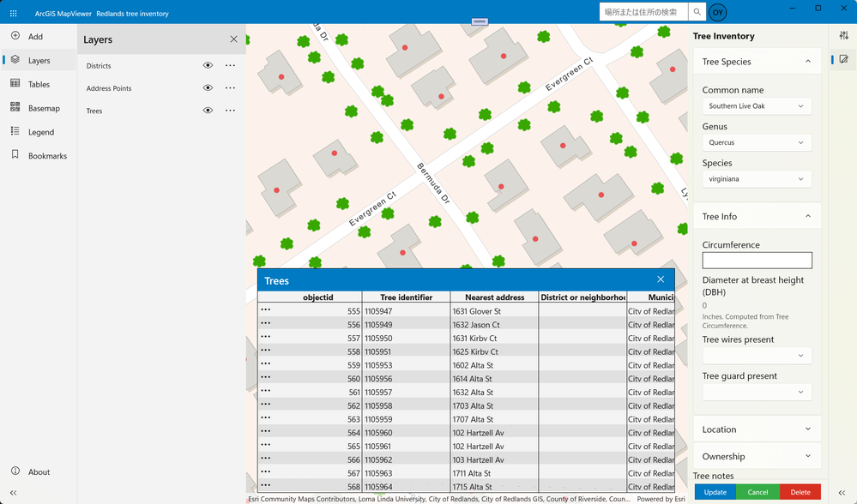Open options menu for Districts layer
Image resolution: width=857 pixels, height=504 pixels.
pos(230,65)
